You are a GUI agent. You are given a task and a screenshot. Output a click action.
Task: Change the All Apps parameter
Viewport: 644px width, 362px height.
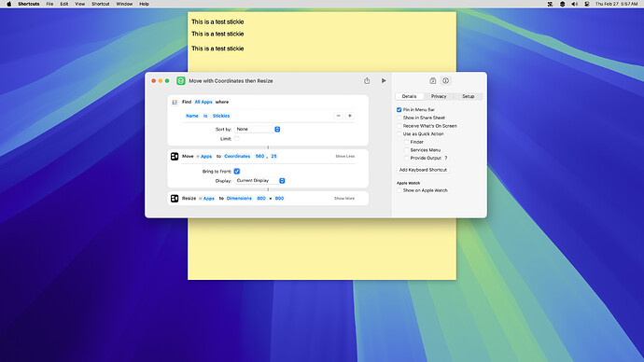point(203,102)
